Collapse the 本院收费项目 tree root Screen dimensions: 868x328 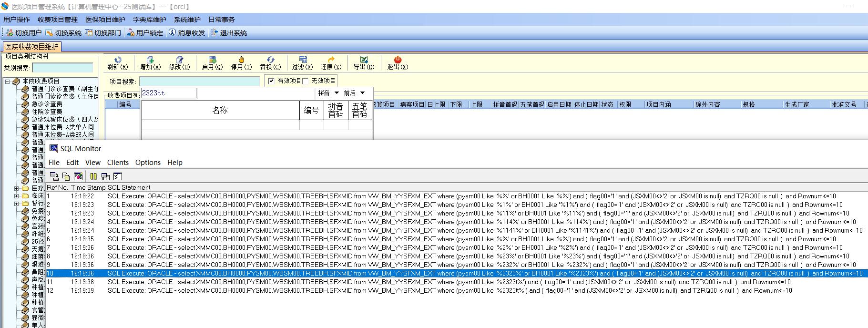pyautogui.click(x=8, y=82)
